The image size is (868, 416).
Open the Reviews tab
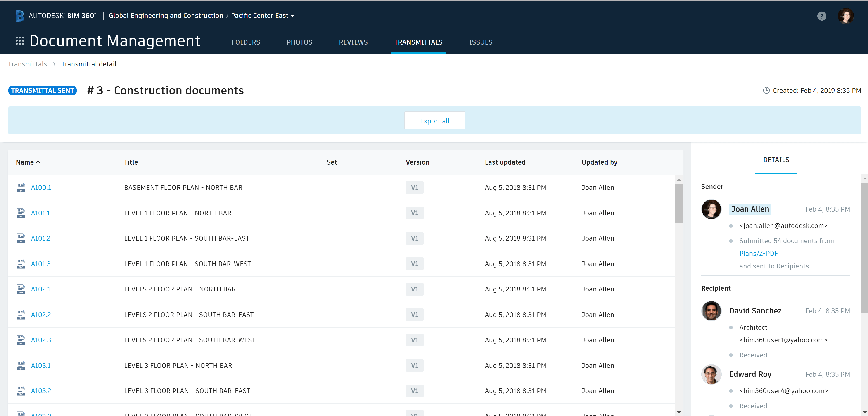[x=353, y=42]
